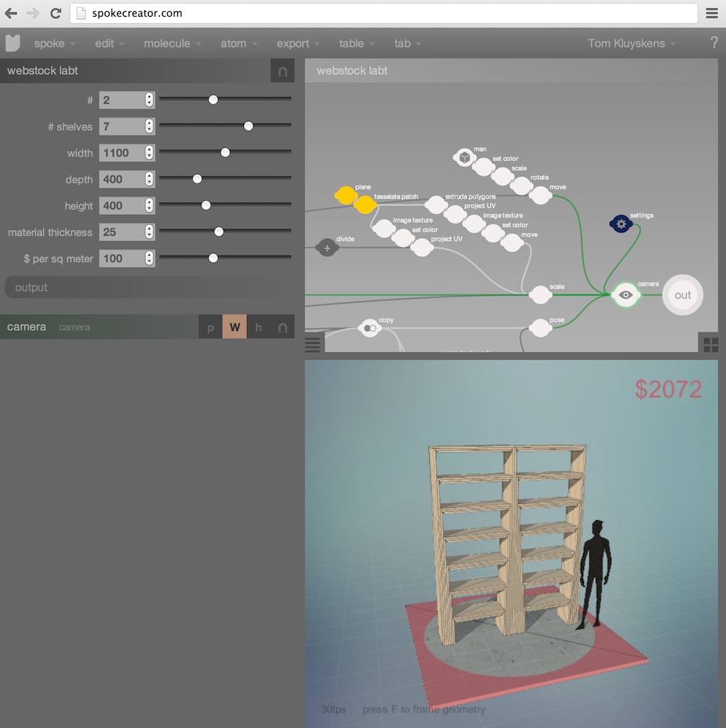Click the camera eye node
The width and height of the screenshot is (726, 728).
coord(625,295)
